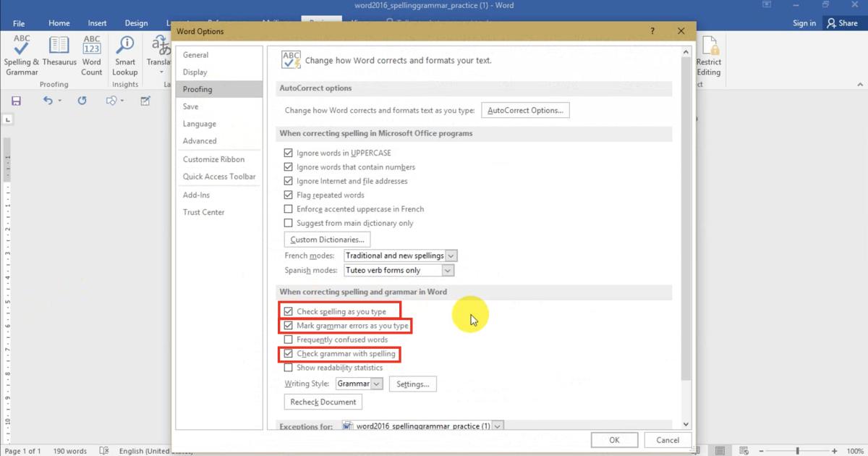The width and height of the screenshot is (868, 456).
Task: Click the Share person icon
Action: coord(831,23)
